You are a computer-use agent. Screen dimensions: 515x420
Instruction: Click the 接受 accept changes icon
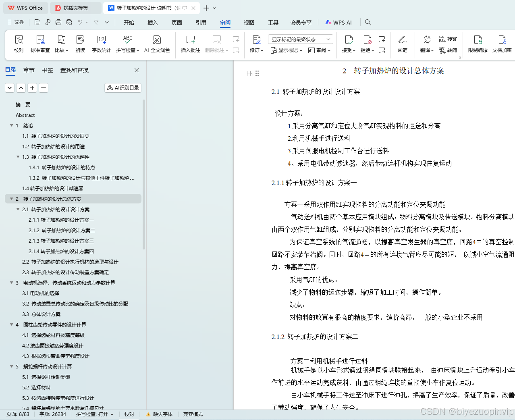(x=349, y=40)
